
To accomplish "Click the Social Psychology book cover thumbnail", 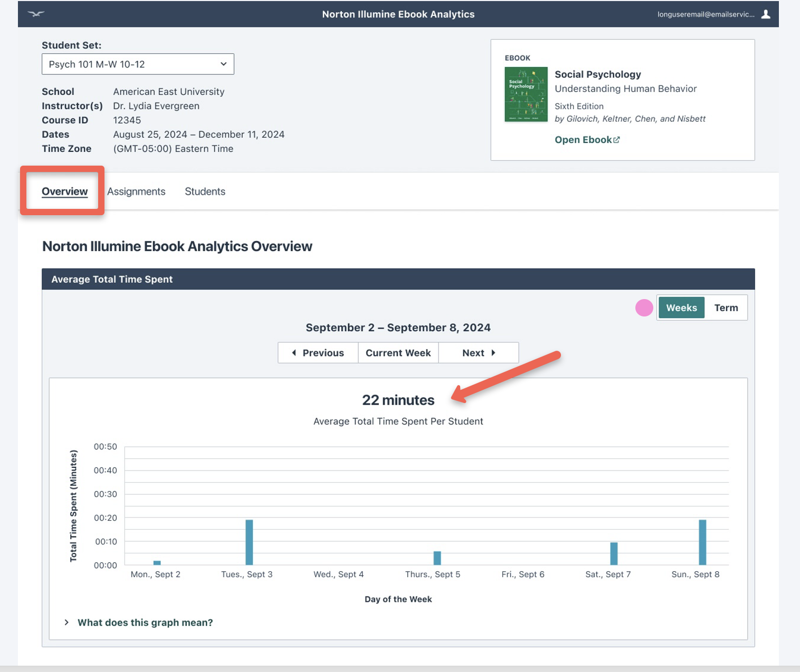I will [526, 94].
